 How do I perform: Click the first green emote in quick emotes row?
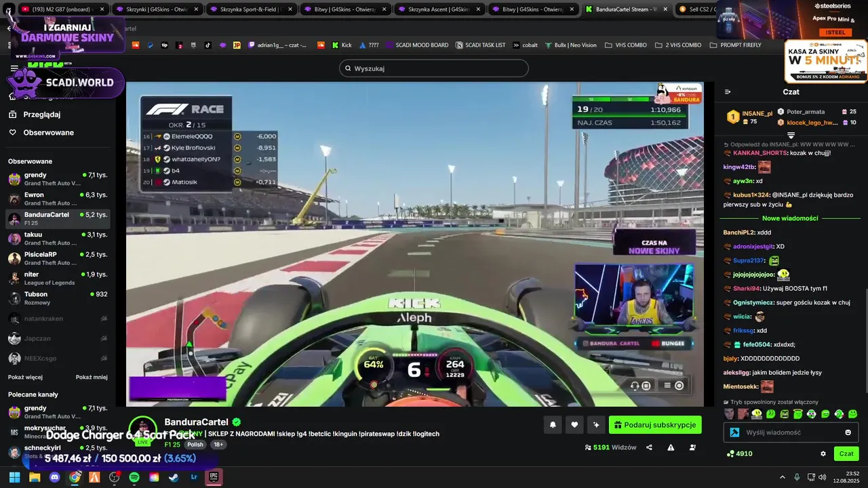click(x=770, y=414)
